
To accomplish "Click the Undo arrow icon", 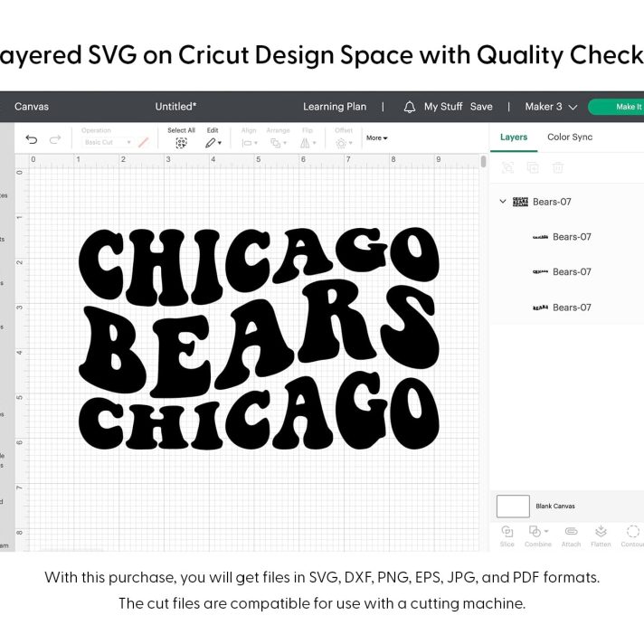I will click(32, 139).
